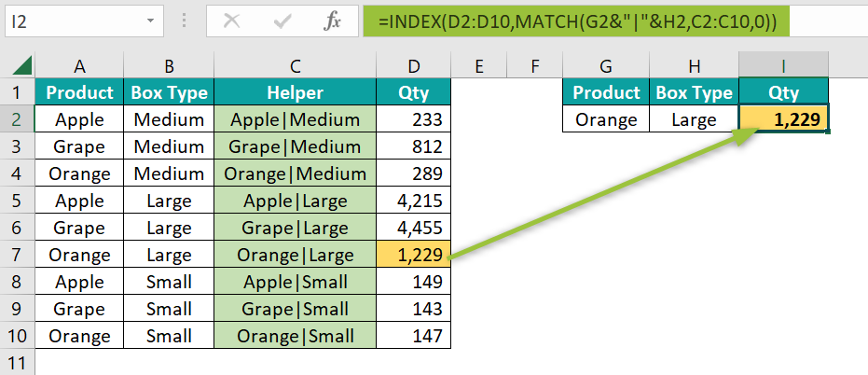Click the confirm checkmark formula icon
Screen dimensions: 868x375
[x=282, y=21]
